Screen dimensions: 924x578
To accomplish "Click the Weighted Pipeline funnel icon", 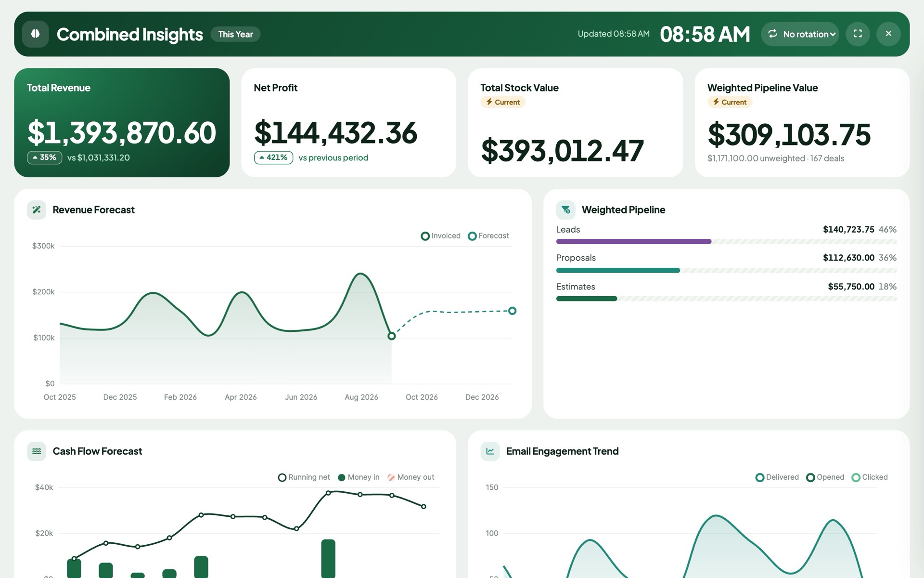I will pos(566,210).
